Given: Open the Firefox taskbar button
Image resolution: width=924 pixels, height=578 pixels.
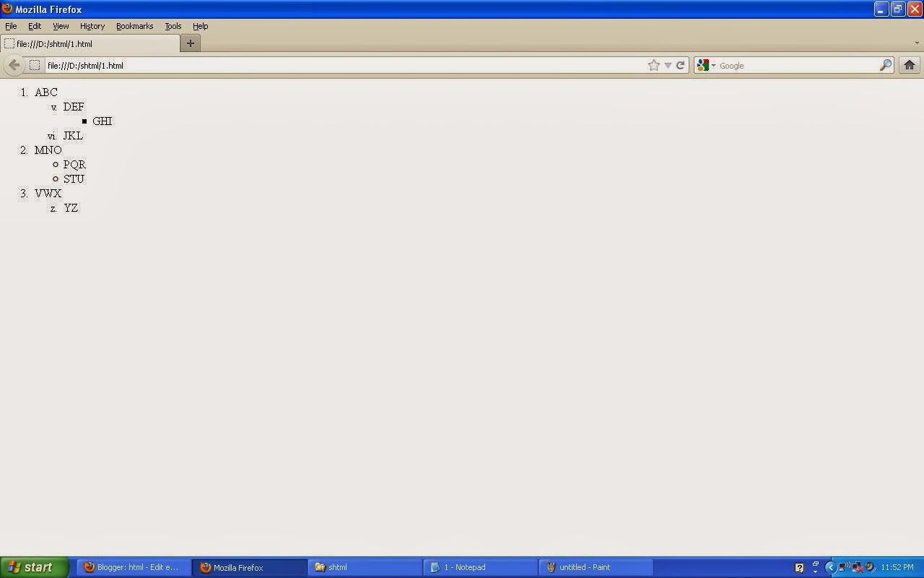Looking at the screenshot, I should [x=249, y=567].
